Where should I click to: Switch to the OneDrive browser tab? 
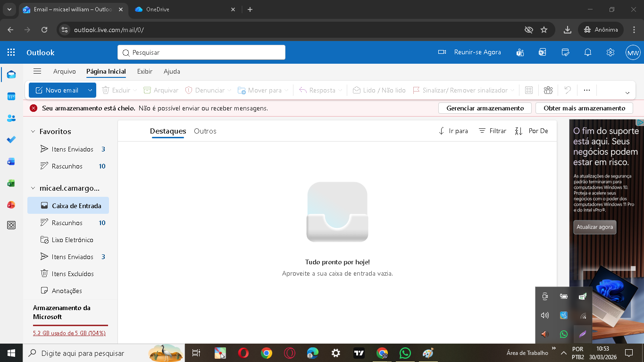(x=184, y=9)
